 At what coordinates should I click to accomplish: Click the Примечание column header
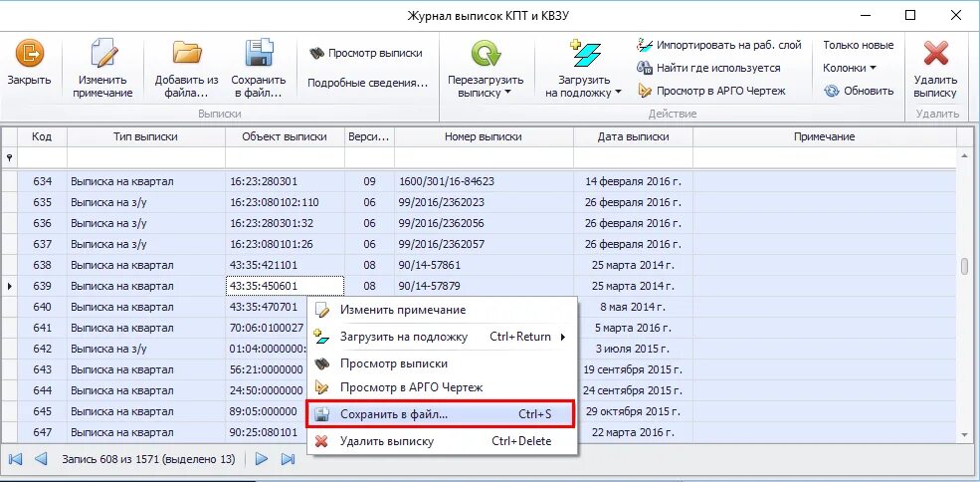point(825,136)
